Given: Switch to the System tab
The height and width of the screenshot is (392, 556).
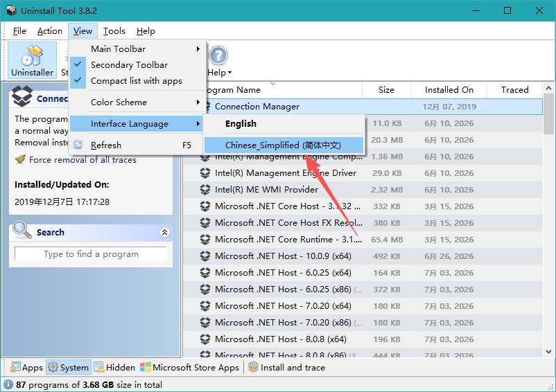Looking at the screenshot, I should tap(69, 368).
